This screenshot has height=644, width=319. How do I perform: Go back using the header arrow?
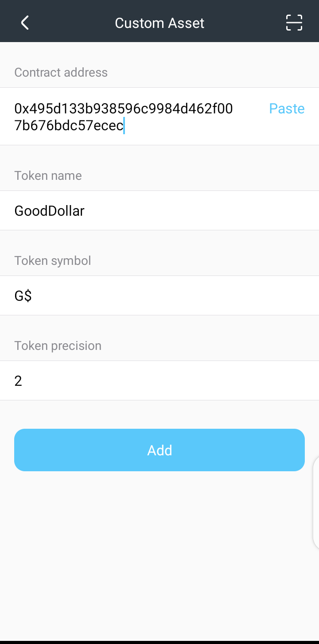pyautogui.click(x=25, y=23)
